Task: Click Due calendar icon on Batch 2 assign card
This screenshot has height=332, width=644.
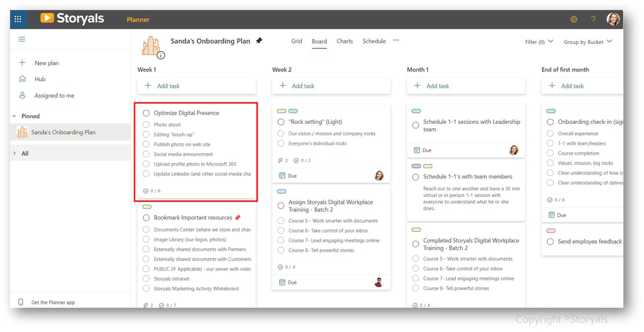Action: pos(281,283)
